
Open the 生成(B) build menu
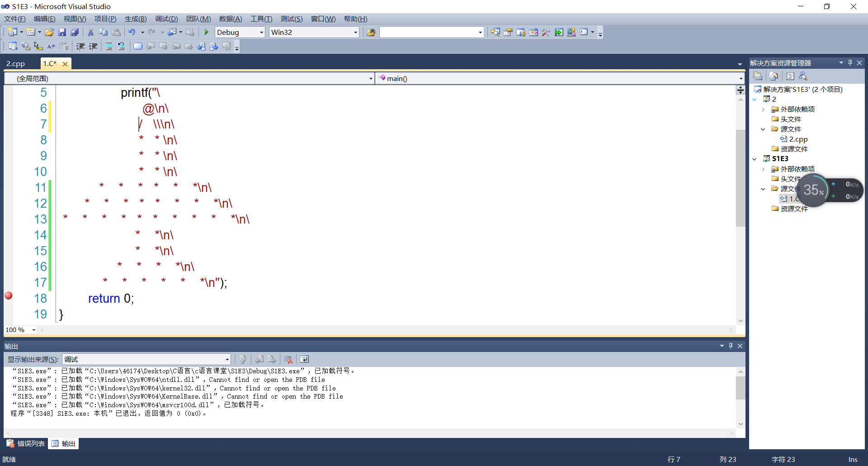(x=136, y=19)
